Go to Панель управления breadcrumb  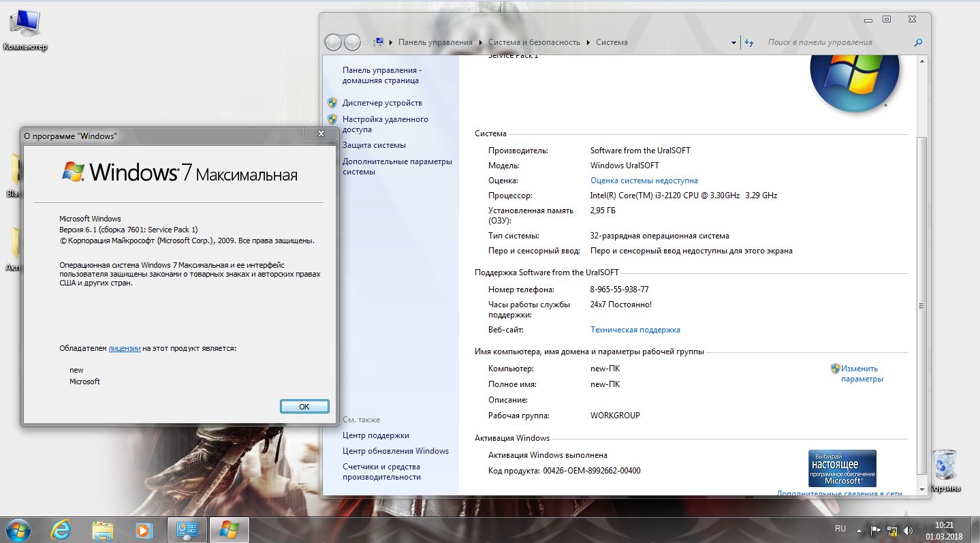point(435,42)
